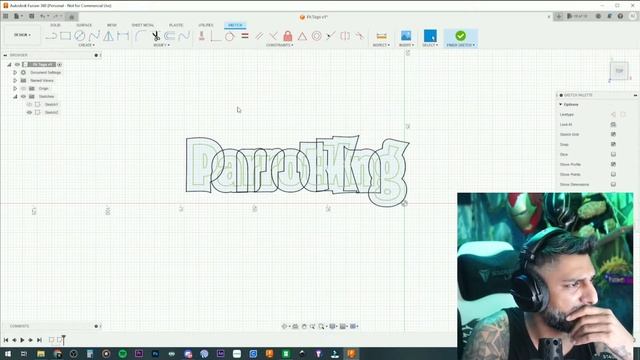Apply the Coincident constraint
The height and width of the screenshot is (360, 640).
(x=216, y=36)
